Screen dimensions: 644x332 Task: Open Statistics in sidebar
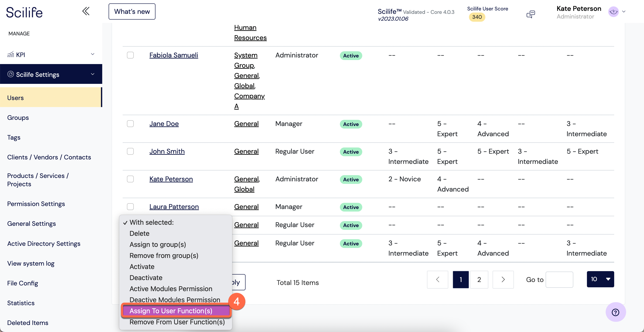[x=21, y=303]
